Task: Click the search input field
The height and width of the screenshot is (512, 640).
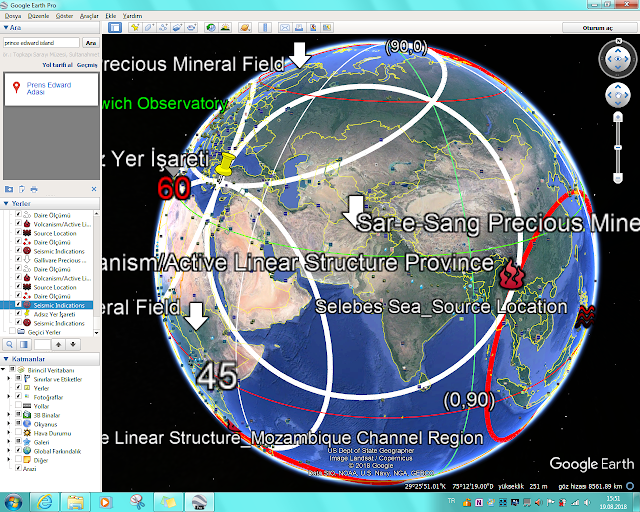Action: tap(41, 42)
